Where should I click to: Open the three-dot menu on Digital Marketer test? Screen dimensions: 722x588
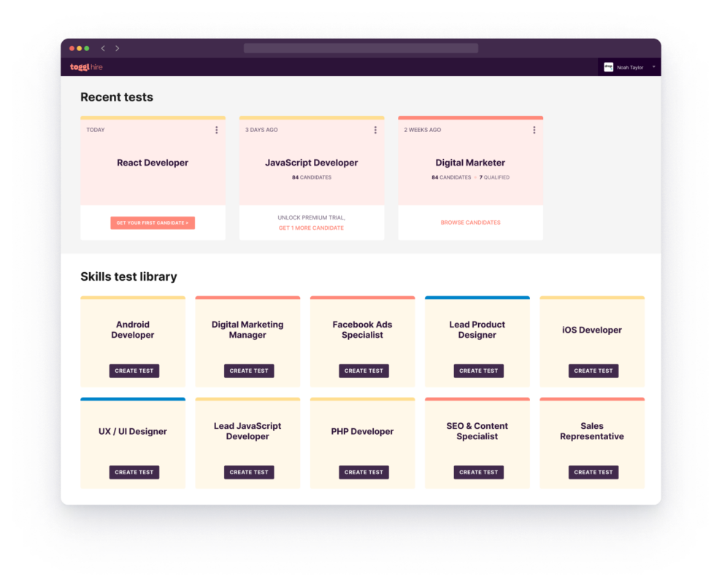534,130
